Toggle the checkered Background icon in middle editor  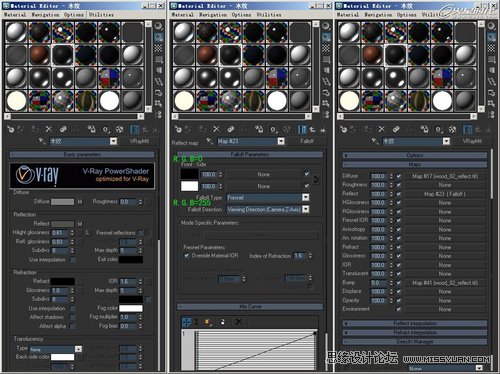326,48
